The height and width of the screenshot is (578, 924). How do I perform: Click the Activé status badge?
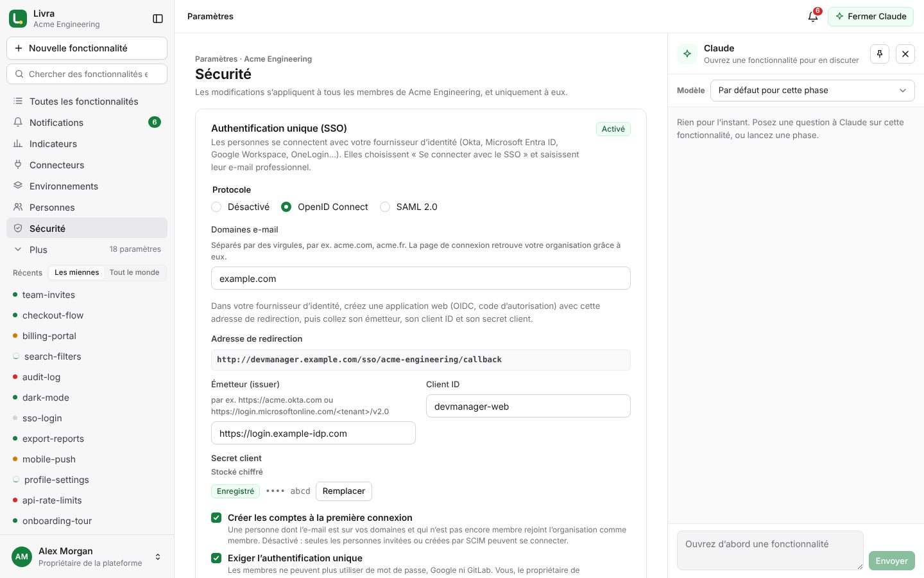click(613, 129)
